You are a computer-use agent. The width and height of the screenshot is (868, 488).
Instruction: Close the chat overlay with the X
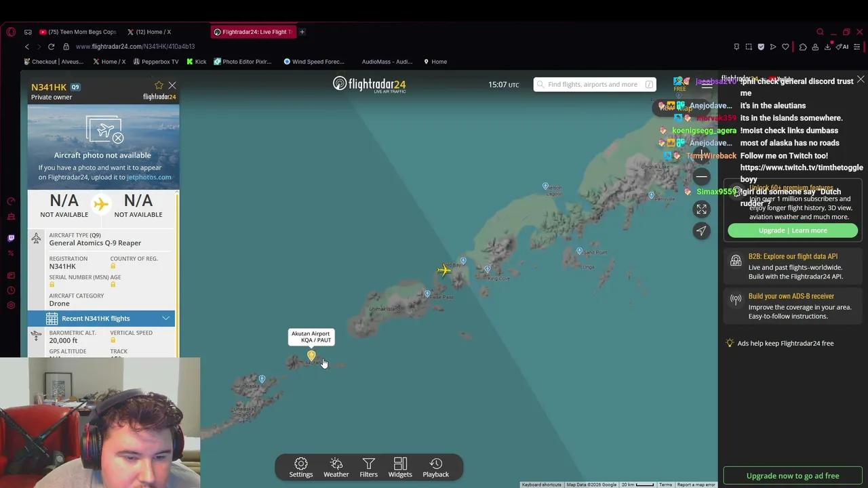(x=861, y=80)
